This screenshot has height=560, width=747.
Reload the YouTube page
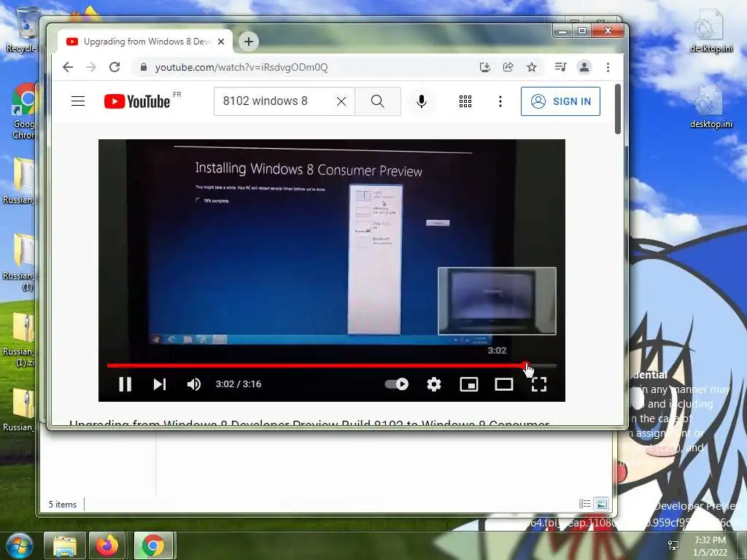pos(115,67)
